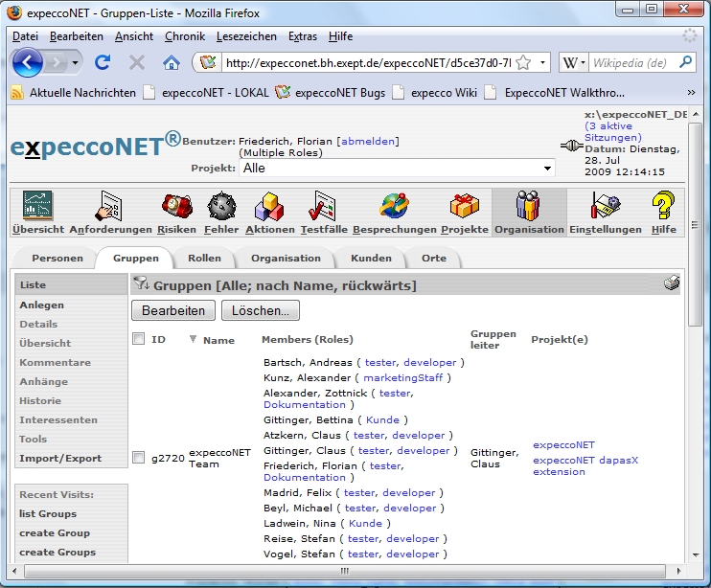Viewport: 711px width, 588px height.
Task: Toggle the select-all checkbox beside ID
Action: point(139,339)
